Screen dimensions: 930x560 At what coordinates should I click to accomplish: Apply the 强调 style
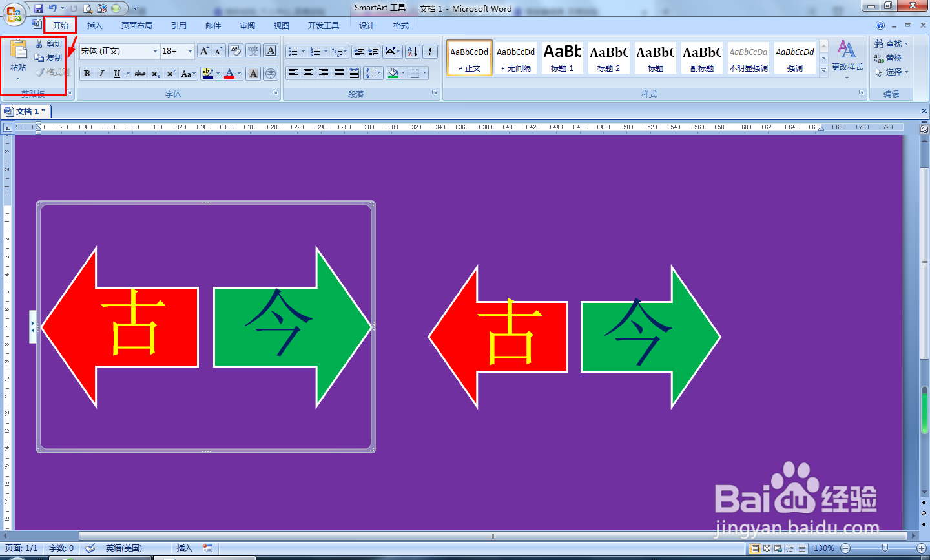(794, 57)
